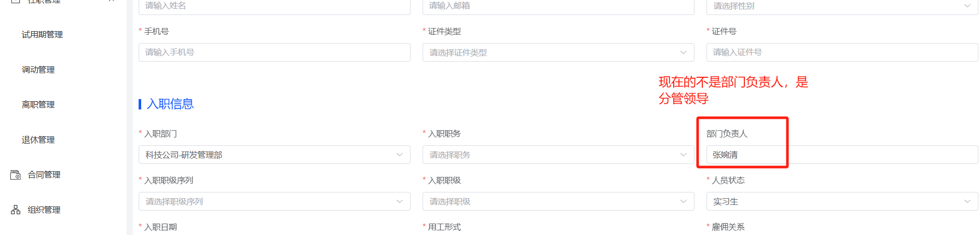This screenshot has height=235, width=980.
Task: Click the 请输入姓名 name input field
Action: tap(274, 6)
